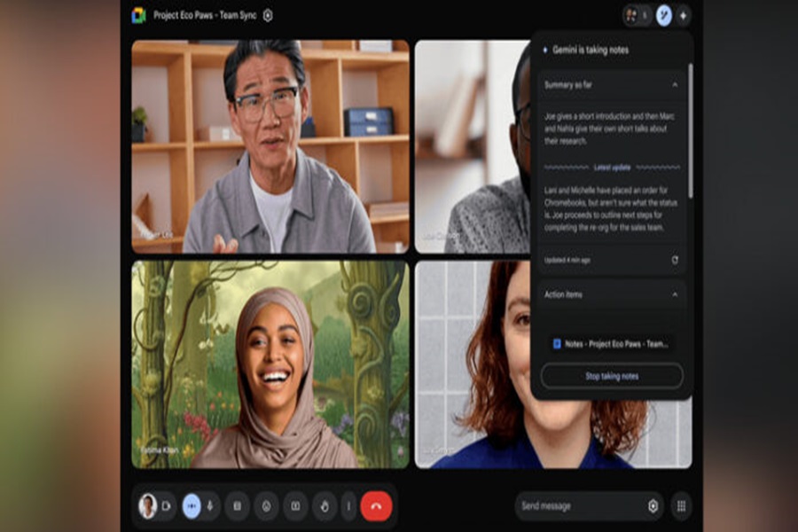The image size is (798, 532).
Task: Collapse the Summary so far section
Action: coord(675,85)
